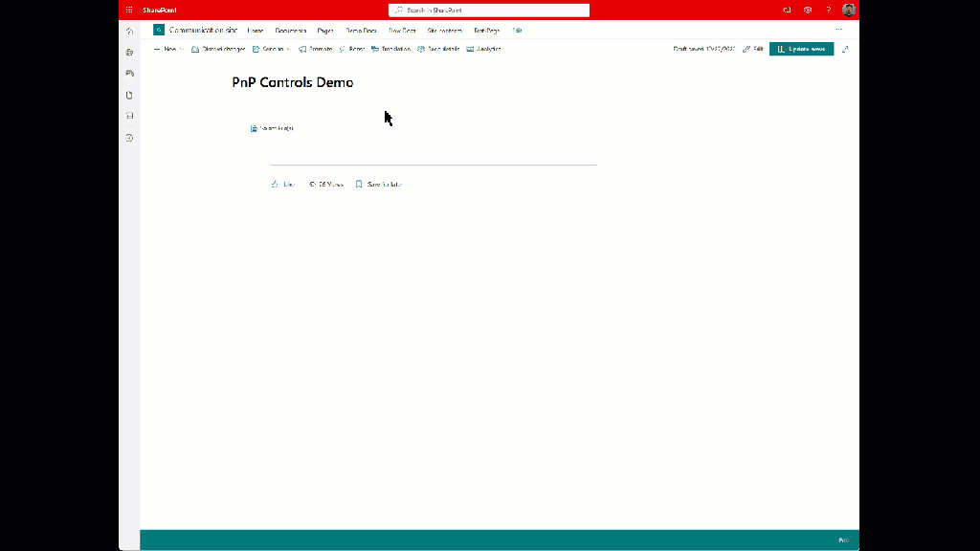
Task: Go to Pages in site navigation
Action: click(325, 31)
